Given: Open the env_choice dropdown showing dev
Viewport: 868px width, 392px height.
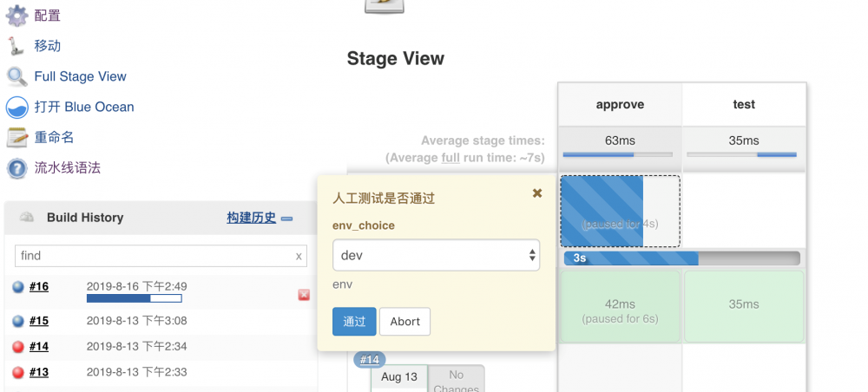Looking at the screenshot, I should click(436, 255).
